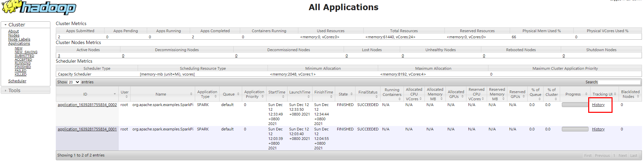Select page 1 in pagination

[x=614, y=156]
